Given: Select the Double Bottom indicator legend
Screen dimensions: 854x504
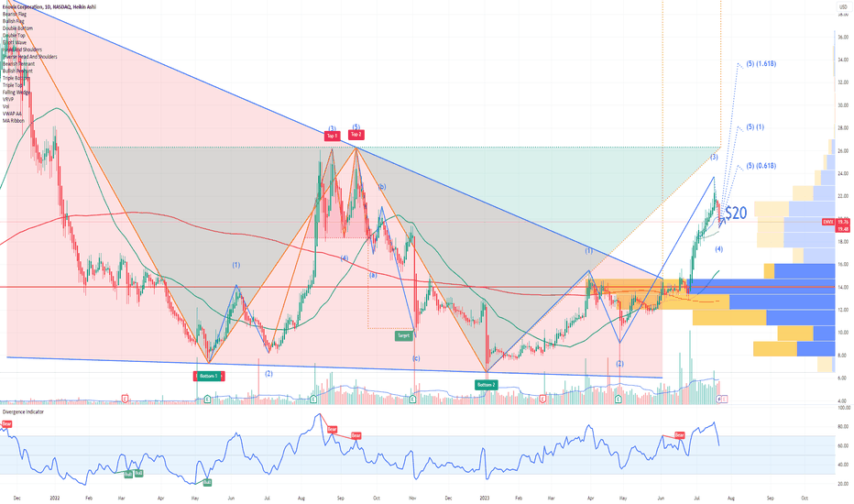Looking at the screenshot, I should coord(17,27).
